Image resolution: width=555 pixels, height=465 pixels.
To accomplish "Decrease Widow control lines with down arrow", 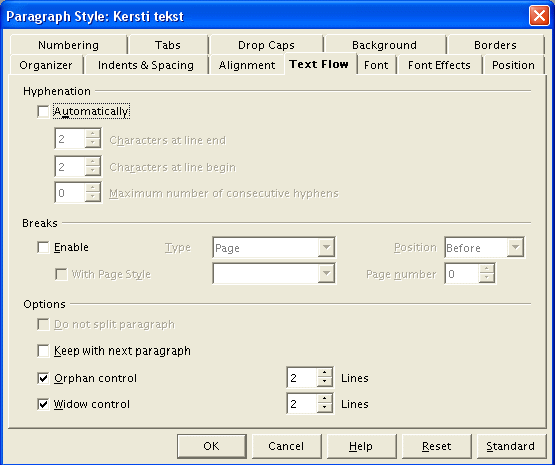I will coord(325,408).
